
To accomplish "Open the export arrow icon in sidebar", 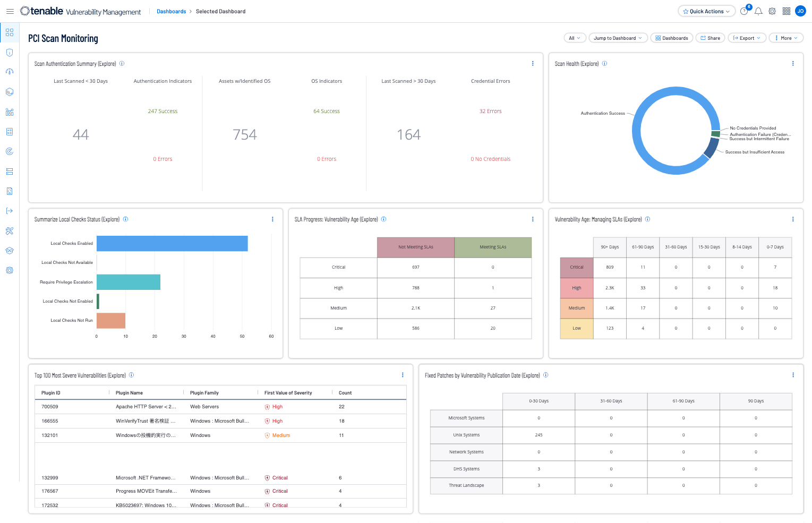I will click(x=10, y=211).
